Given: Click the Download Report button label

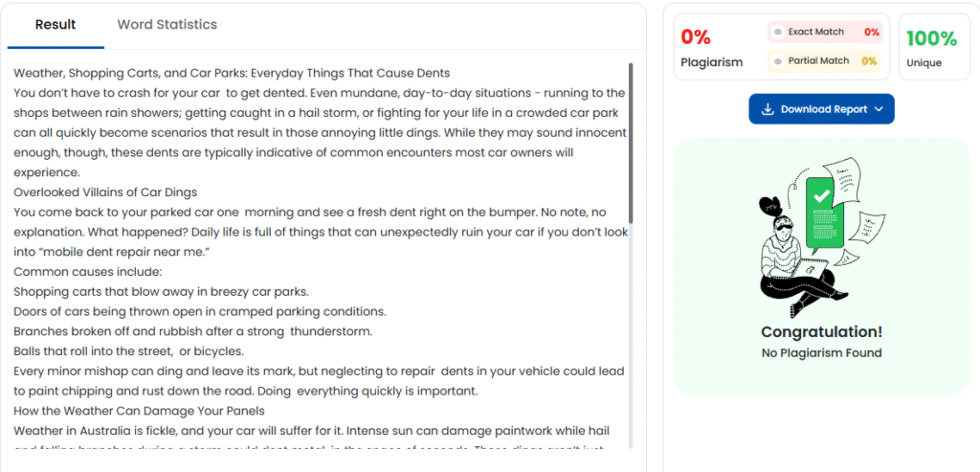Looking at the screenshot, I should coord(823,109).
